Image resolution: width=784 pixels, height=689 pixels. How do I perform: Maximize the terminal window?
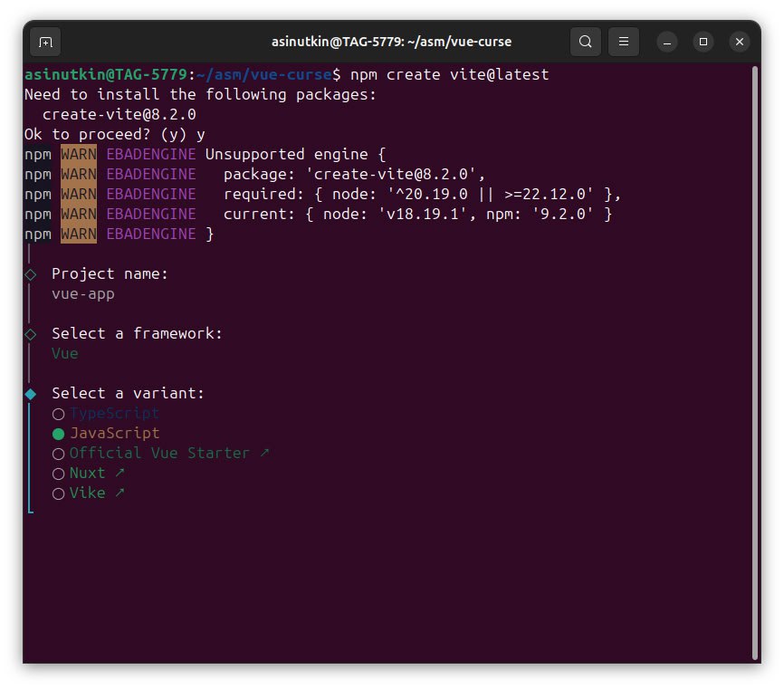tap(703, 42)
